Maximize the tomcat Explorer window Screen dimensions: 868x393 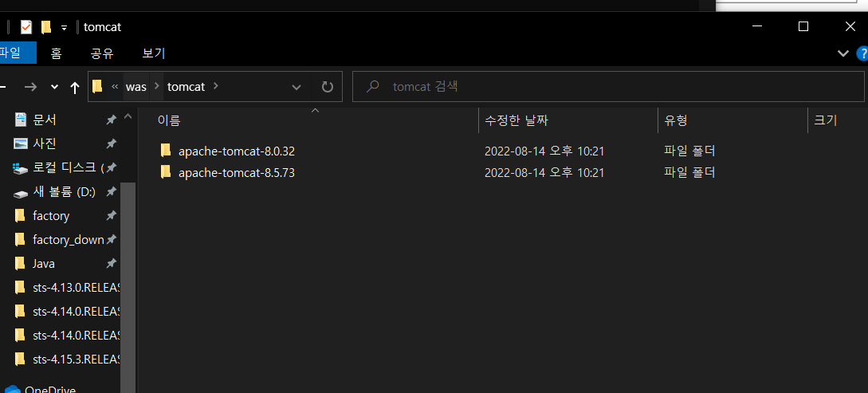point(803,26)
